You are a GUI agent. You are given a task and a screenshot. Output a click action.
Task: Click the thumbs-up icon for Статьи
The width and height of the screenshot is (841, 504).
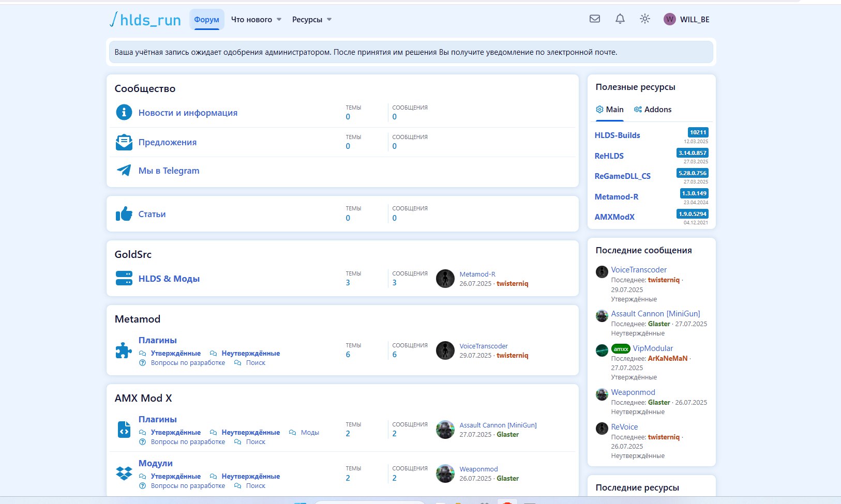pyautogui.click(x=124, y=214)
